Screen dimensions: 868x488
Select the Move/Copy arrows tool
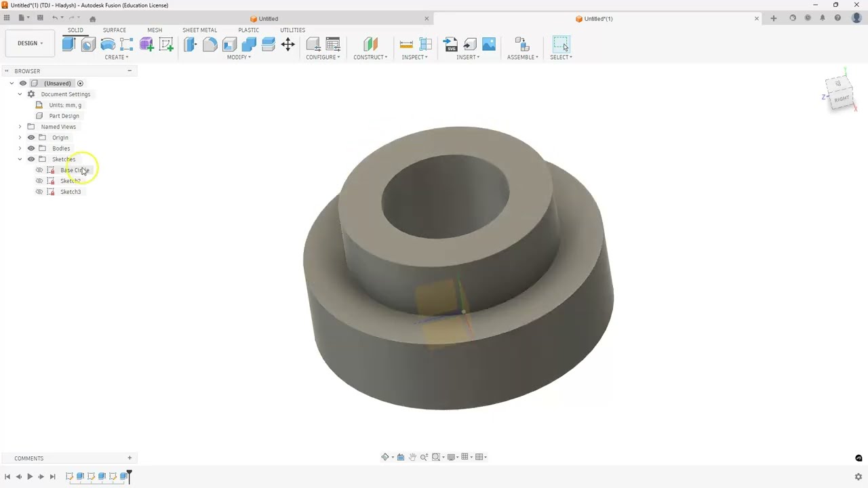pyautogui.click(x=288, y=45)
